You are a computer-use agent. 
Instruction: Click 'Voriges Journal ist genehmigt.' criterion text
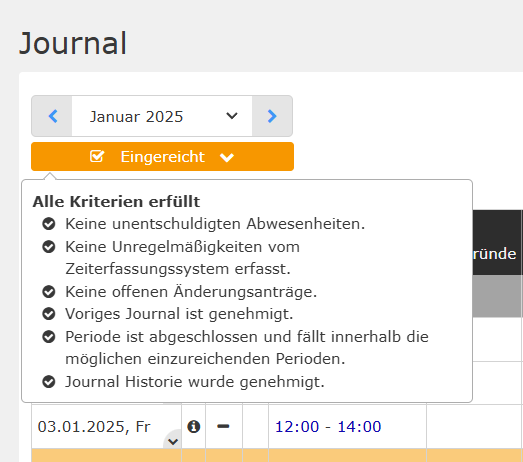click(179, 314)
